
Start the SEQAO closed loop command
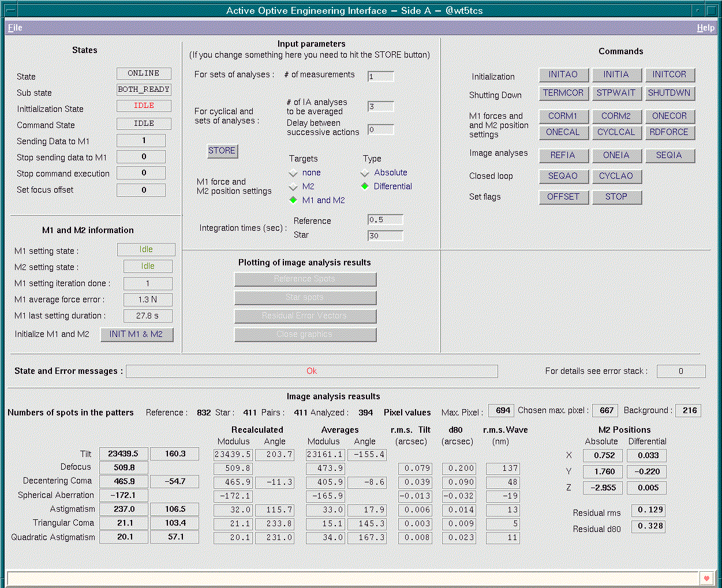(x=563, y=177)
